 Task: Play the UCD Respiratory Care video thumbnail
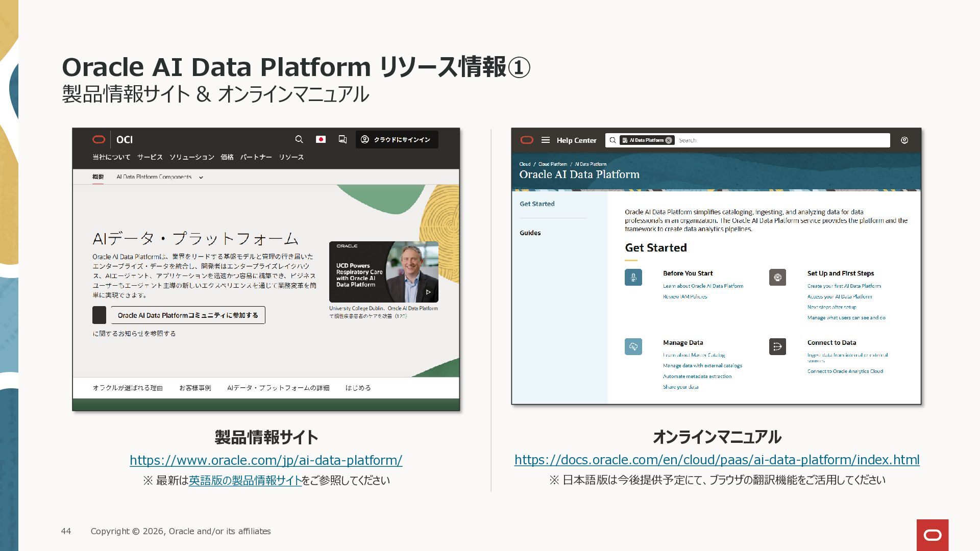tap(428, 292)
